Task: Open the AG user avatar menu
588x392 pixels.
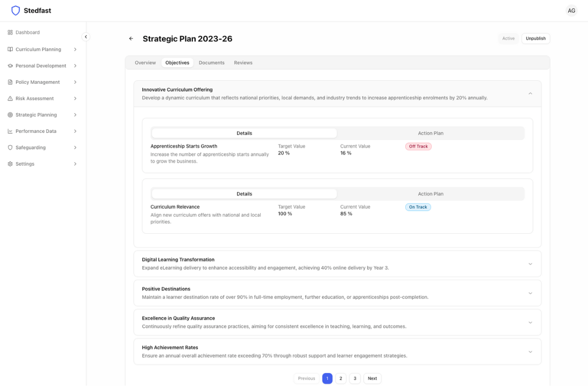Action: point(571,11)
